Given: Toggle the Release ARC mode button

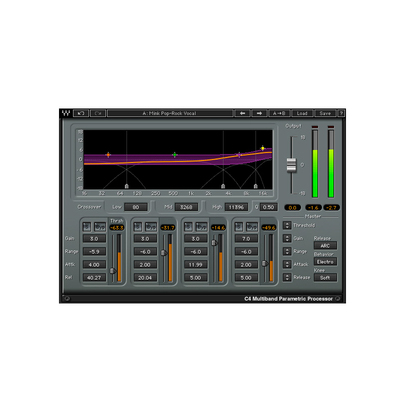Looking at the screenshot, I should coord(325,246).
